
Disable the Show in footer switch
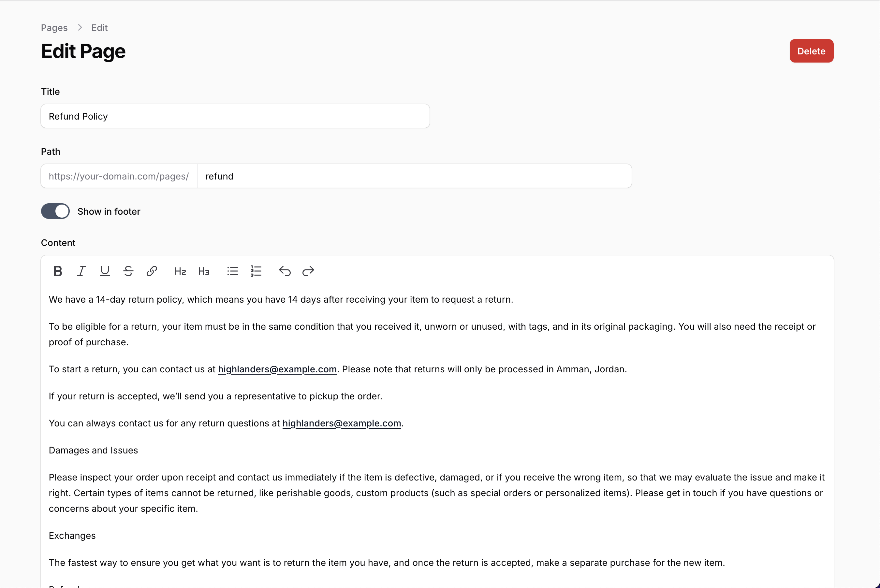(55, 211)
